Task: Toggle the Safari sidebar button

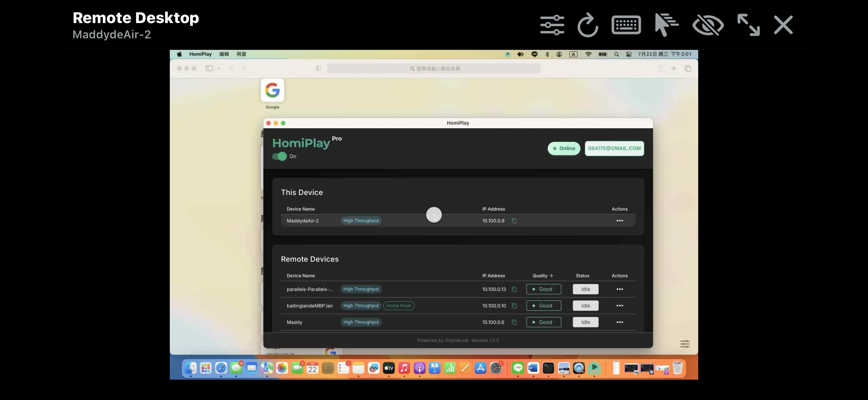Action: (x=209, y=69)
